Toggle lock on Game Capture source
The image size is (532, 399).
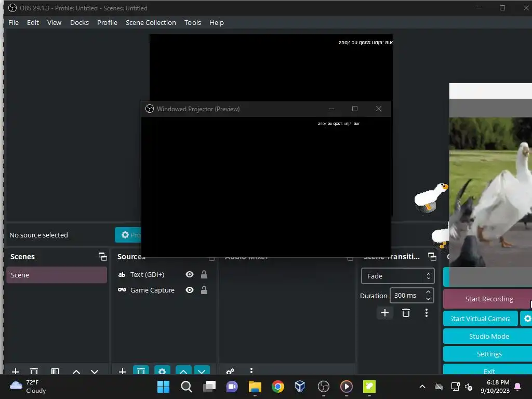pyautogui.click(x=204, y=290)
